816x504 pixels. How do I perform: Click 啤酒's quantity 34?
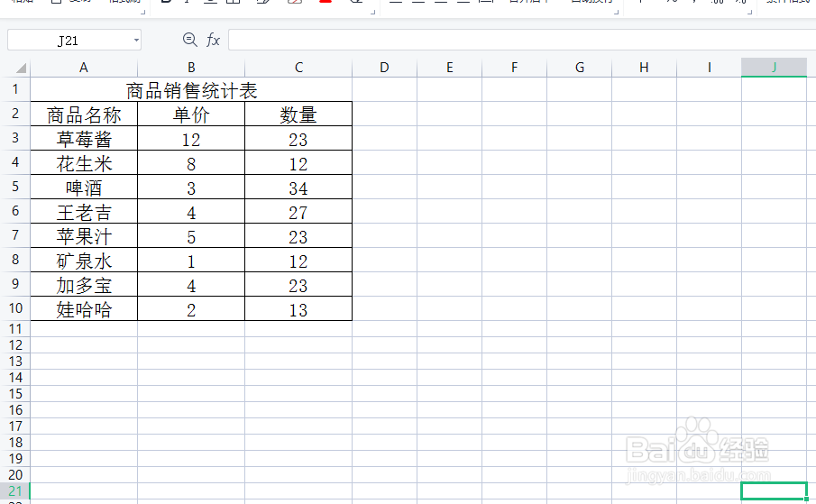298,187
